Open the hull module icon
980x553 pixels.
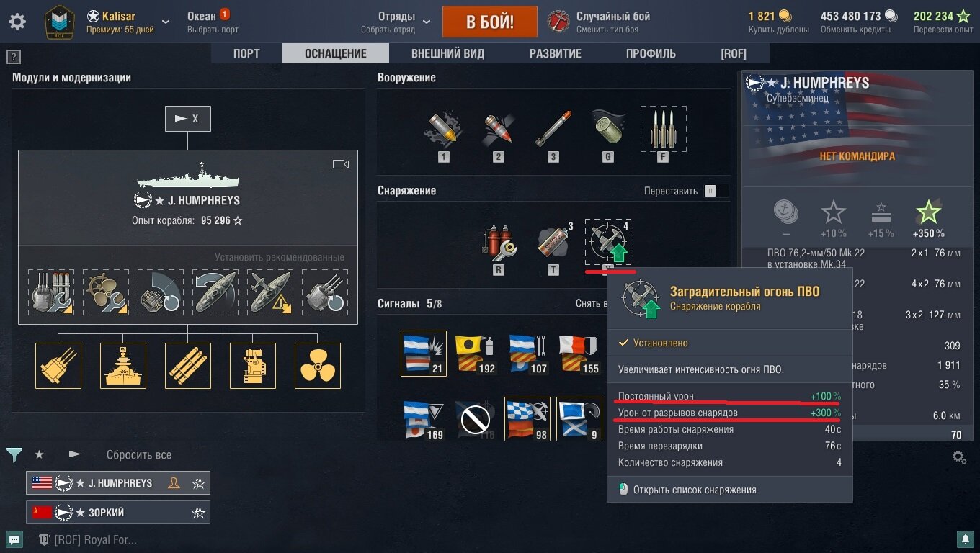pyautogui.click(x=123, y=366)
